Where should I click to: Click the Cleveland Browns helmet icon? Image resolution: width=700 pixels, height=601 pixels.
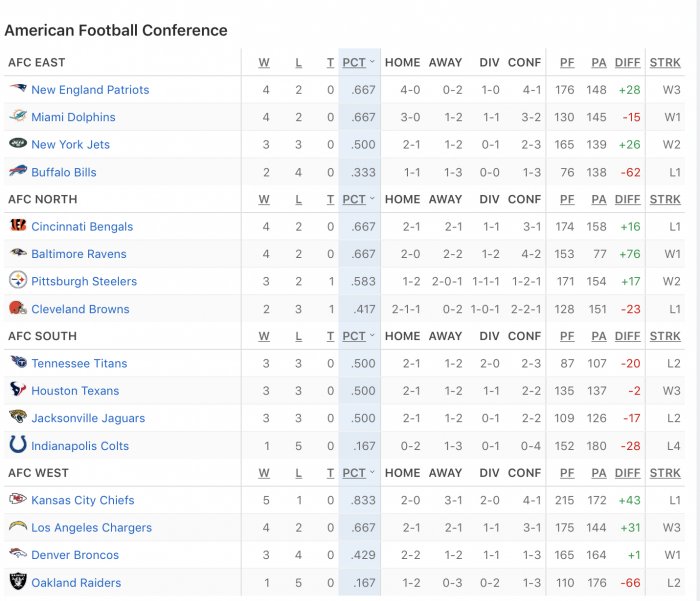pos(18,308)
